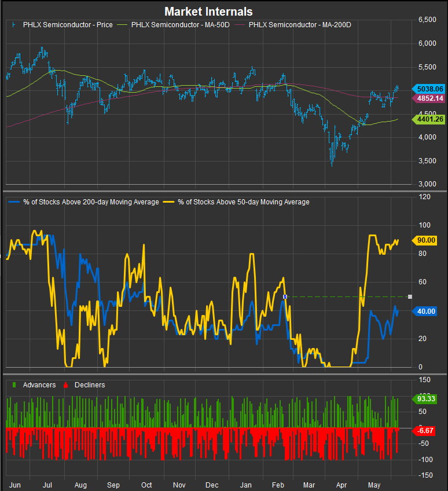Click the 6,500 price axis label
Viewport: 448px width, 491px height.
coord(427,20)
